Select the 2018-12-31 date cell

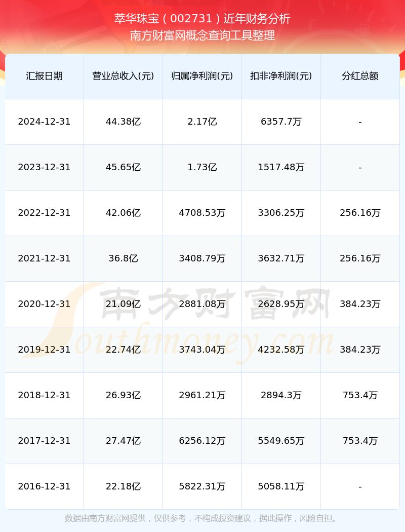[x=45, y=395]
